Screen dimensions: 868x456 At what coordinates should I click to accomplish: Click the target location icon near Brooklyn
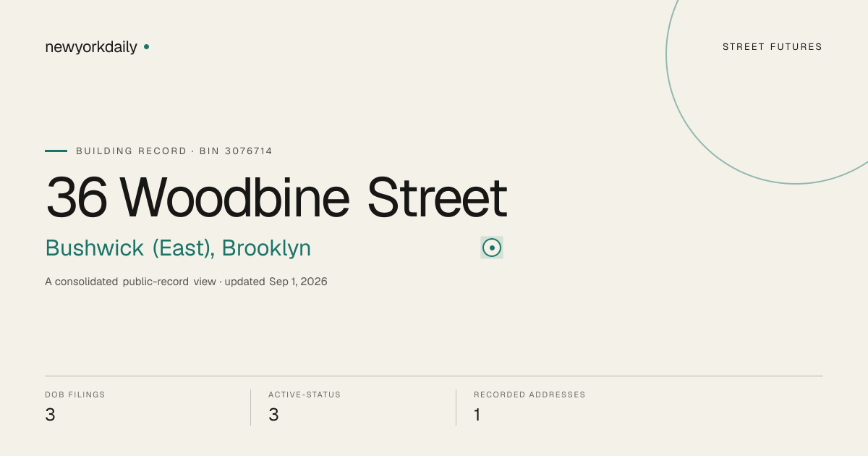[x=492, y=248]
